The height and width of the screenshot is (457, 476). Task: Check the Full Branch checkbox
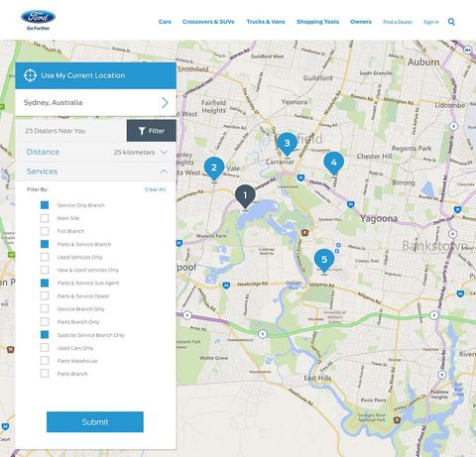click(x=45, y=231)
